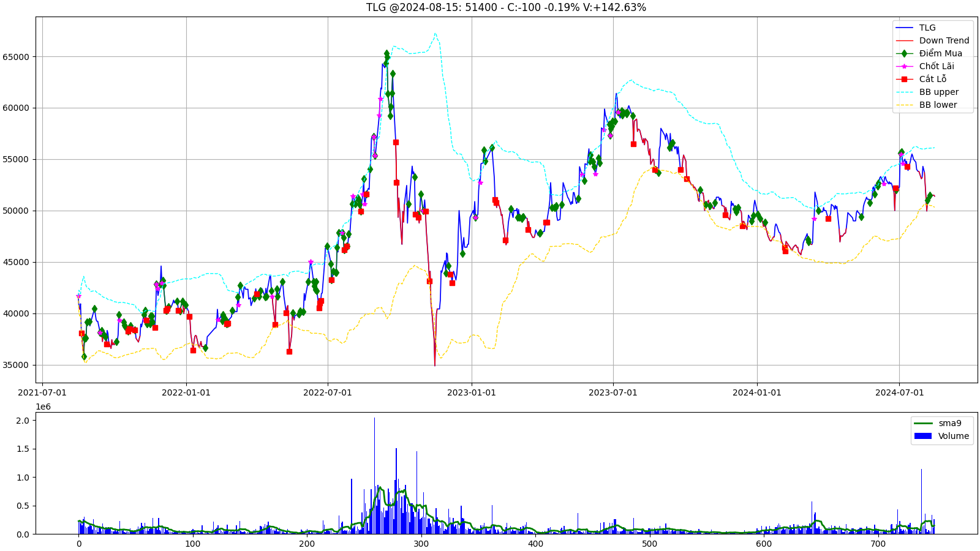This screenshot has height=551, width=980.
Task: Click the 60000 price axis label
Action: click(x=16, y=108)
